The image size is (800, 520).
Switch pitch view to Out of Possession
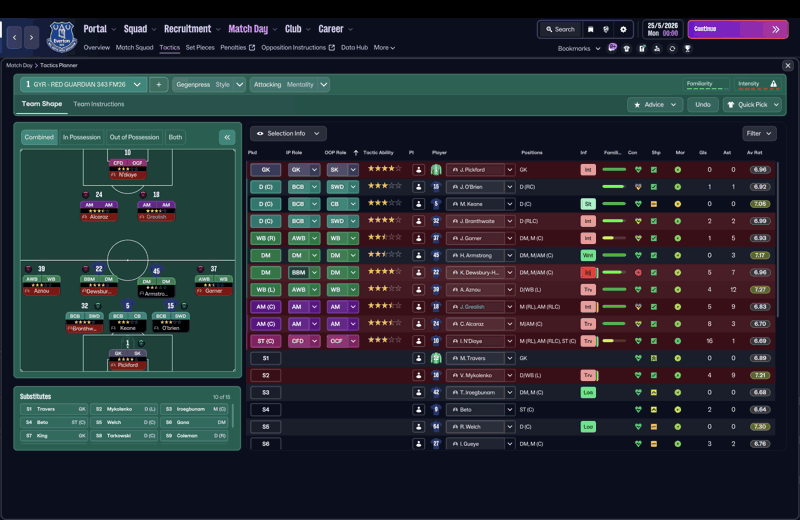coord(134,137)
